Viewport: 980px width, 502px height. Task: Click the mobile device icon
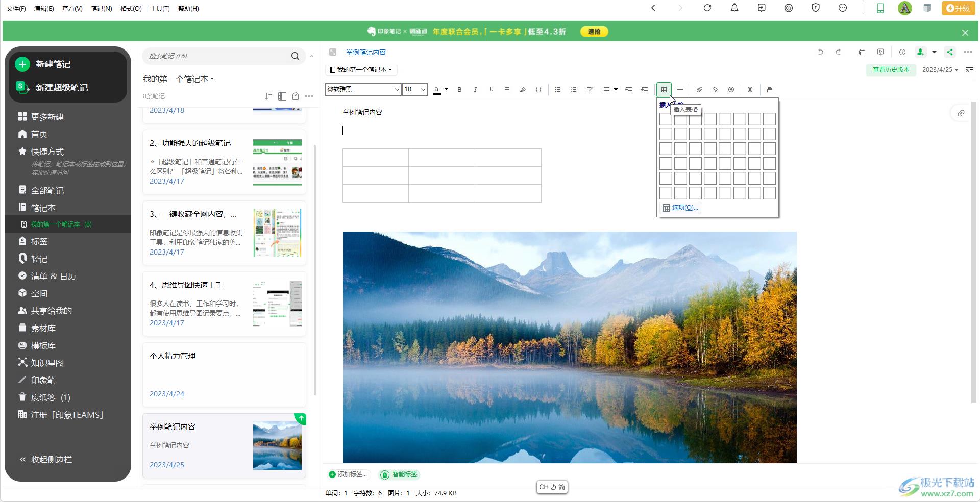[x=880, y=8]
